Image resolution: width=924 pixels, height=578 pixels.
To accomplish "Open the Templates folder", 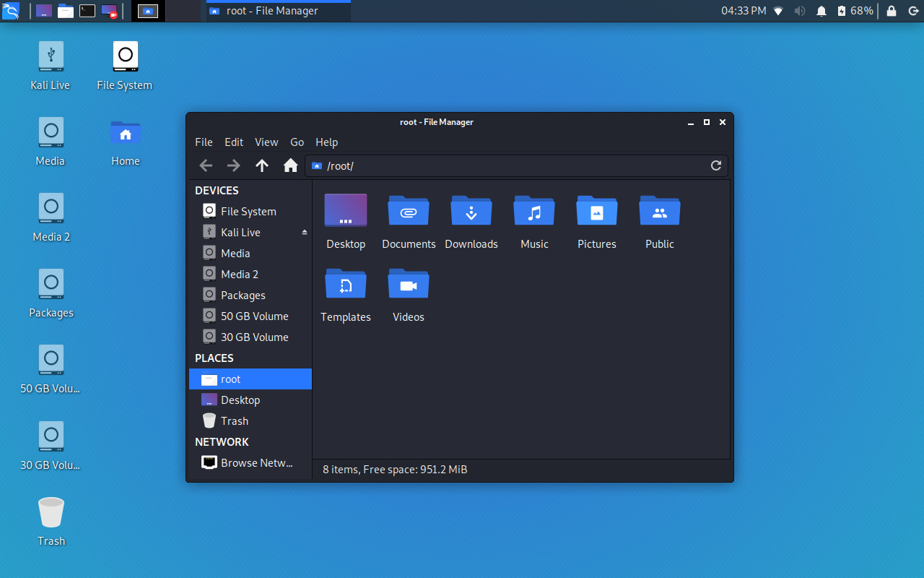I will coord(346,290).
